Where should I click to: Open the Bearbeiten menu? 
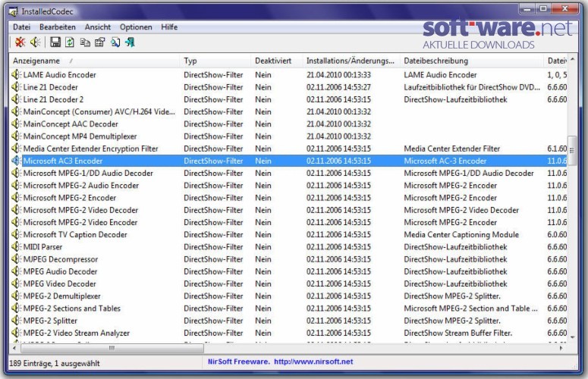click(x=58, y=27)
